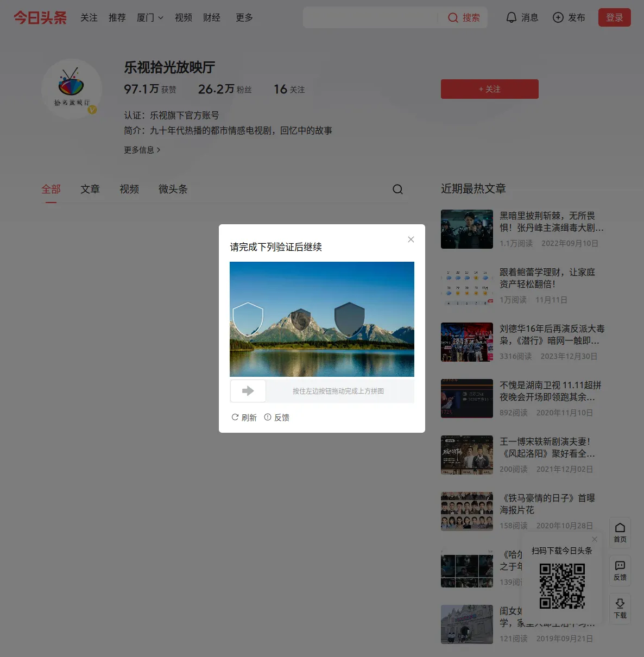
Task: Open the profile tab search icon
Action: (x=398, y=189)
